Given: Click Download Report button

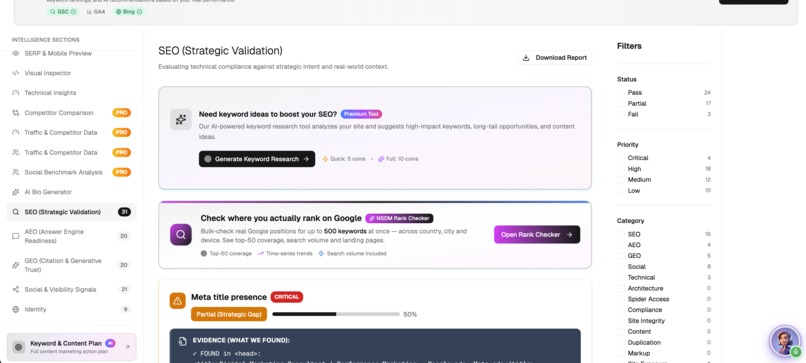Looking at the screenshot, I should point(555,58).
